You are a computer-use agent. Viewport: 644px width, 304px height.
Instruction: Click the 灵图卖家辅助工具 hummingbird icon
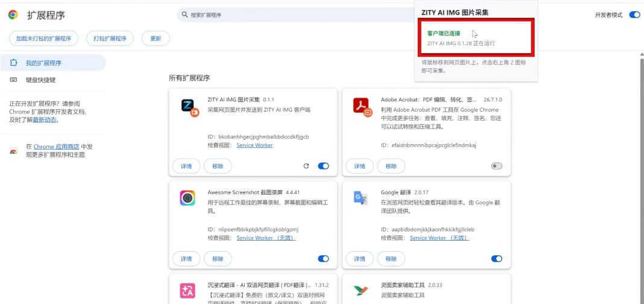[361, 291]
